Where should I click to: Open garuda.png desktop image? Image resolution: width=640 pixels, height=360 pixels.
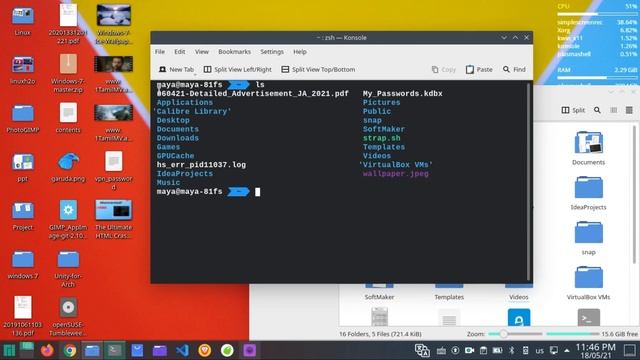(x=68, y=167)
